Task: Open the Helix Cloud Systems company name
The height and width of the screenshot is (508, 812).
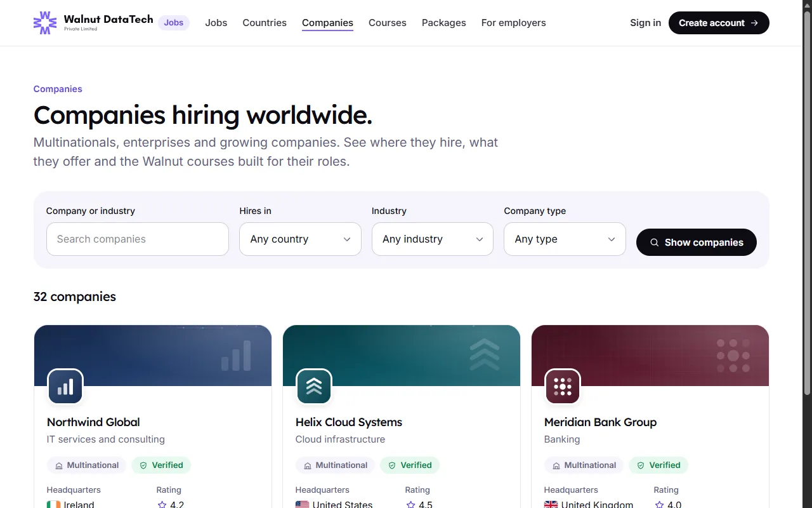Action: tap(349, 422)
